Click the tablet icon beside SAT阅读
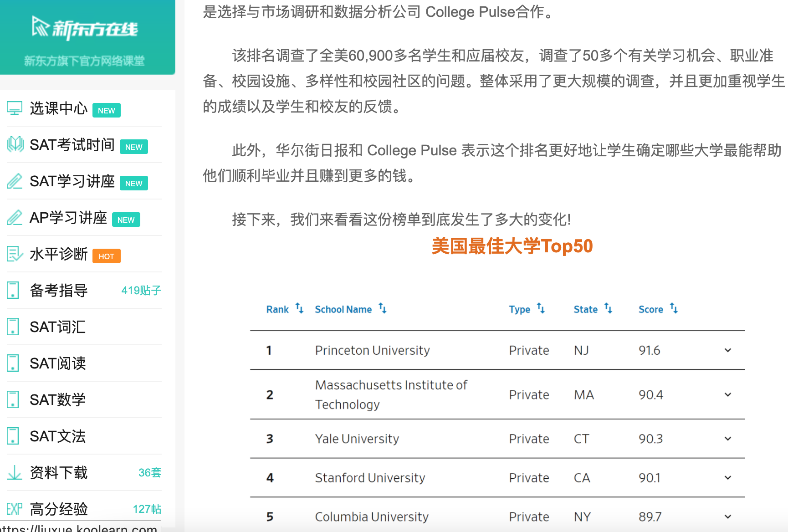 [x=13, y=363]
